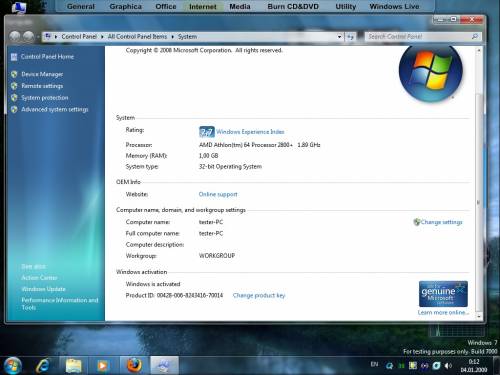This screenshot has width=500, height=375.
Task: Open the Online support link
Action: 218,194
